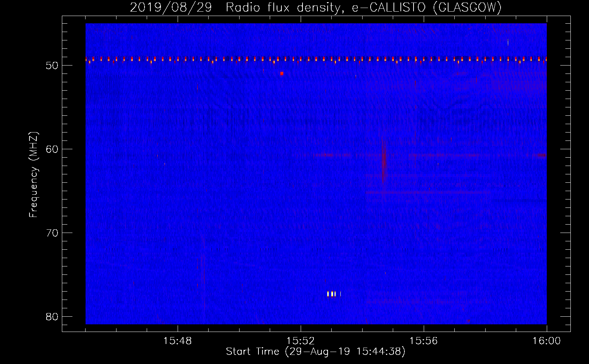Click the red square spot near 51 MHz
Viewport: 589px width, 364px height.
coord(282,74)
